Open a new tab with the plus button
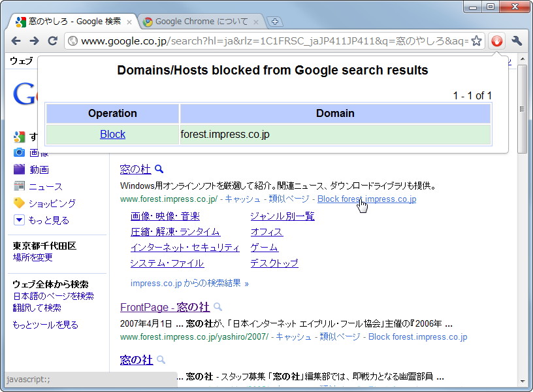This screenshot has width=533, height=392. [275, 21]
